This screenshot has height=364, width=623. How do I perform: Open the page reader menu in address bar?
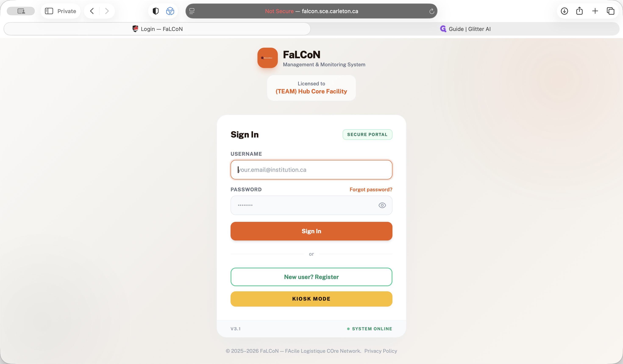tap(192, 11)
